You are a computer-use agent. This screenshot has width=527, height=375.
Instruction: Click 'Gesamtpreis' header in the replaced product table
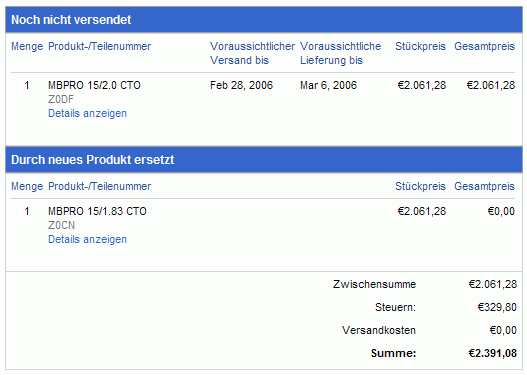pos(484,186)
